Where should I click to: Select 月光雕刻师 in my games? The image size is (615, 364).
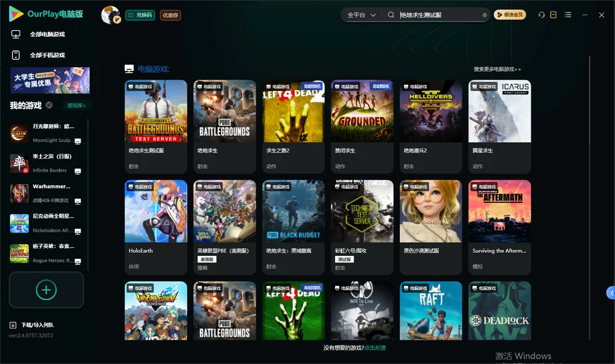click(46, 133)
